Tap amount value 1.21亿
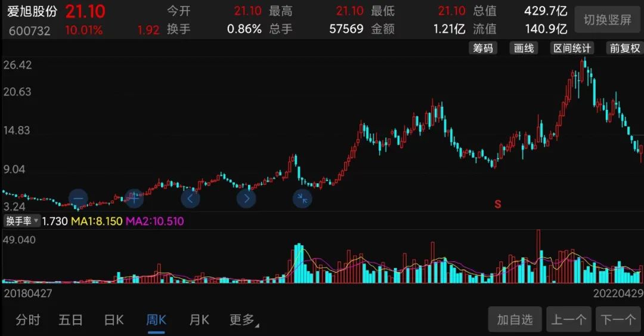The width and height of the screenshot is (644, 336). 450,29
